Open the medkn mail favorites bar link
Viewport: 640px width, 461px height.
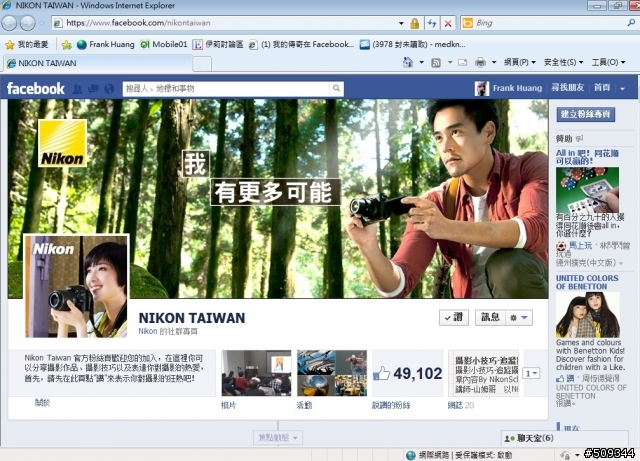(412, 45)
